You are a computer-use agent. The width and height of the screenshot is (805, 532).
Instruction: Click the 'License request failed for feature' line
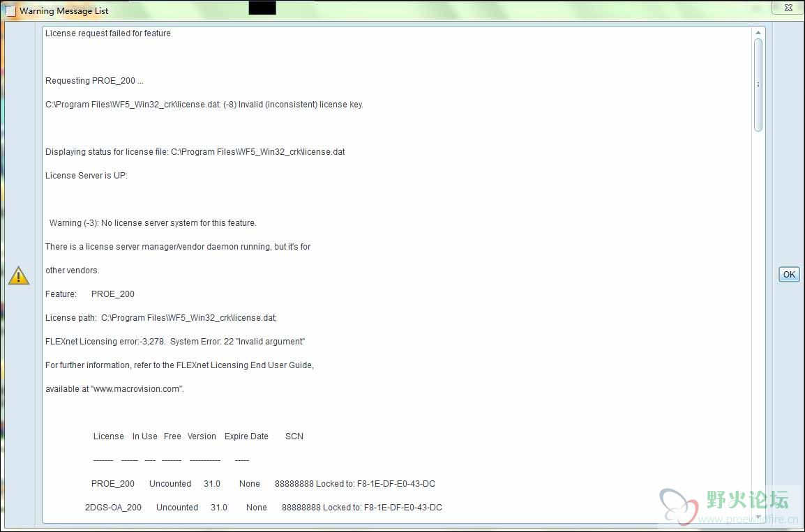point(108,33)
